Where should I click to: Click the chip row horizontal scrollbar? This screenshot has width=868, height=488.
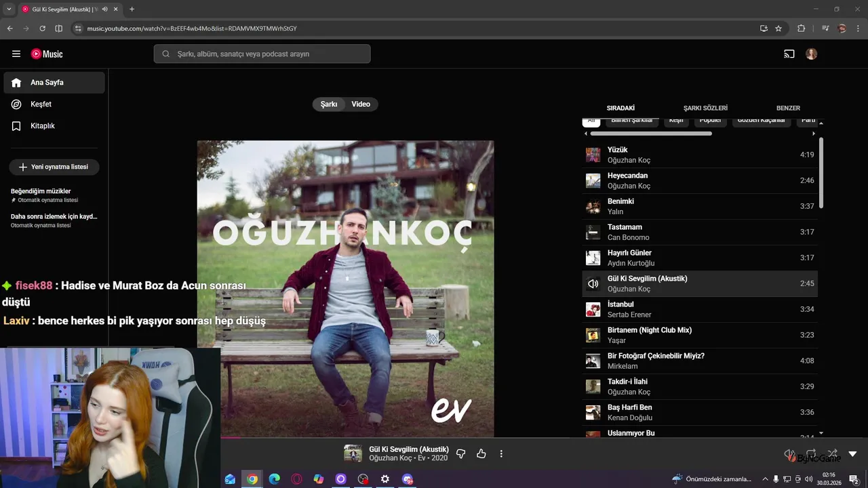point(651,134)
